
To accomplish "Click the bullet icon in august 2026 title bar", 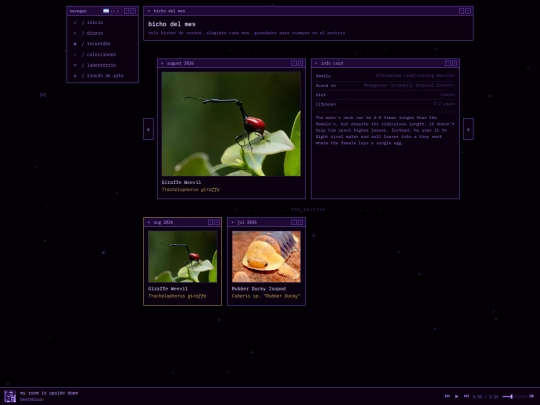I will point(162,63).
